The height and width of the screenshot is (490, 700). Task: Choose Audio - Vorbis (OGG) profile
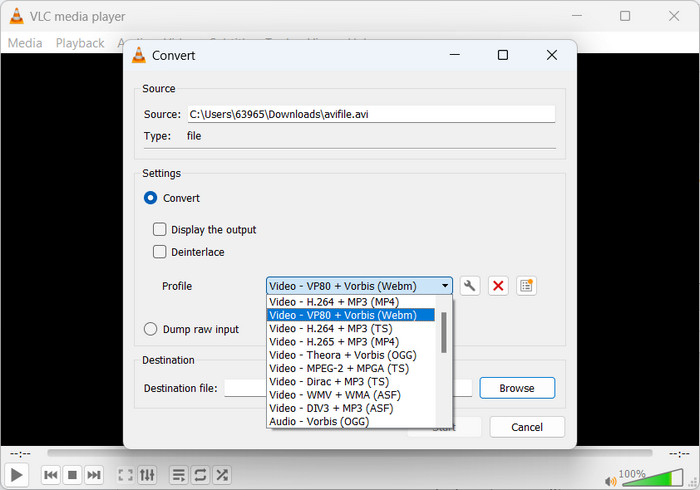(351, 421)
